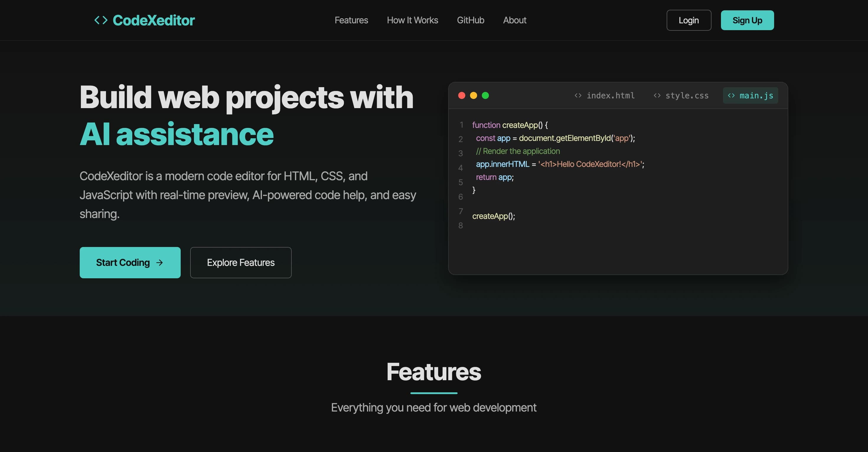Click line number 8 in editor

tap(461, 225)
